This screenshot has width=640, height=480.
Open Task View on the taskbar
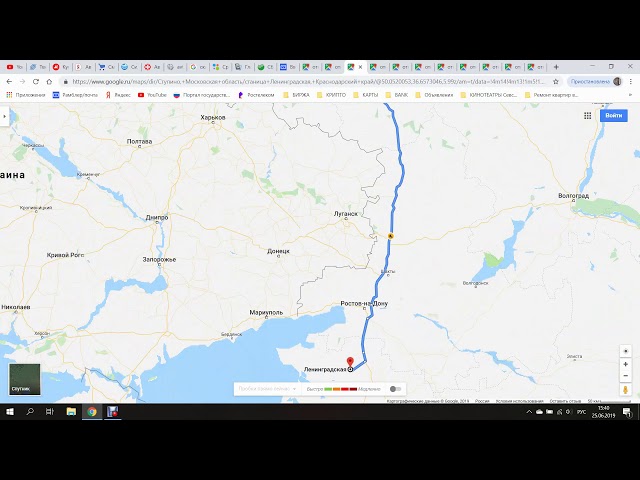[x=50, y=412]
